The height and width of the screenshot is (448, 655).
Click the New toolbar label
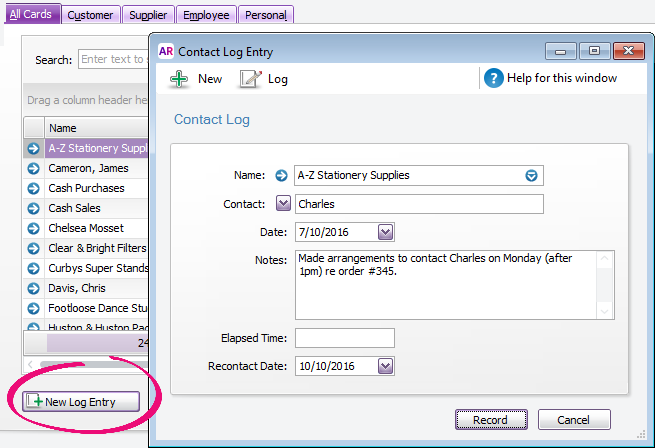coord(210,79)
